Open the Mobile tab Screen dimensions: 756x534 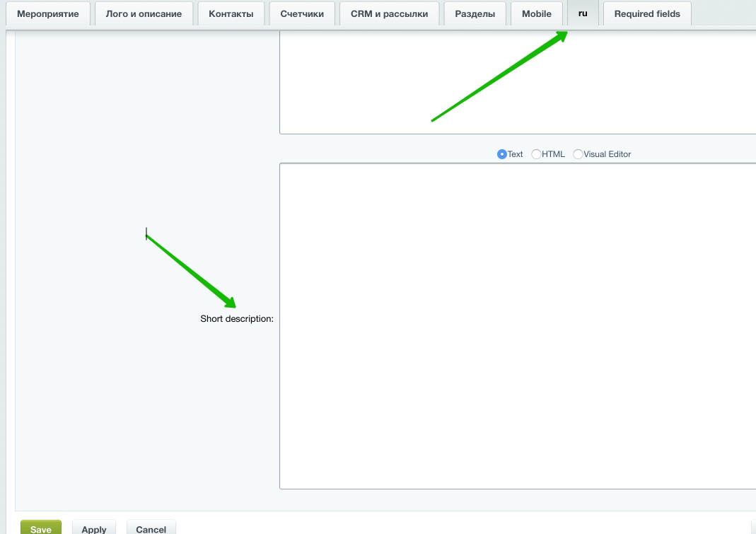point(536,13)
